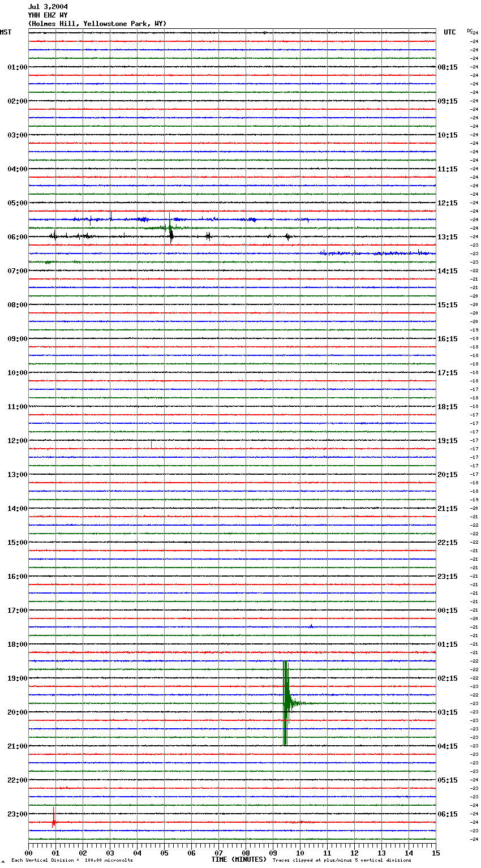Screen dimensions: 481x868
Task: Click minute tick label '09' on bottom axis
Action: point(273,853)
